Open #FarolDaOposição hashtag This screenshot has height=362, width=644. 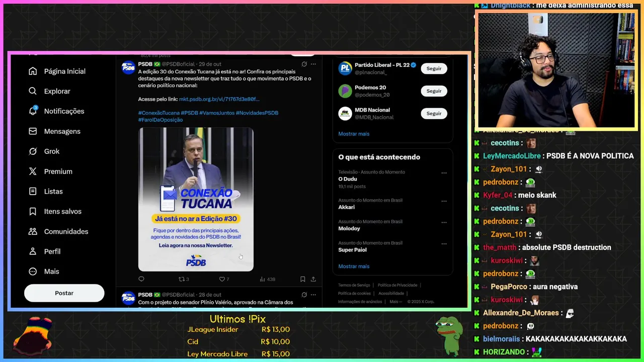tap(160, 120)
